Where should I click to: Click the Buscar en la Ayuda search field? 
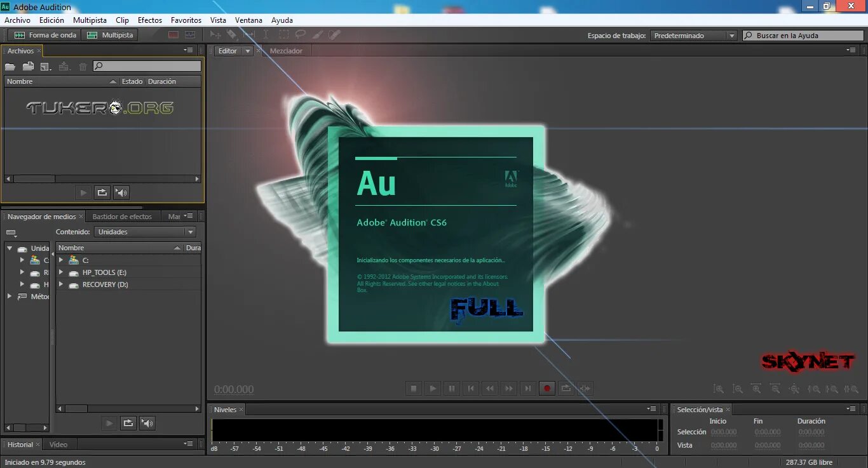[803, 36]
